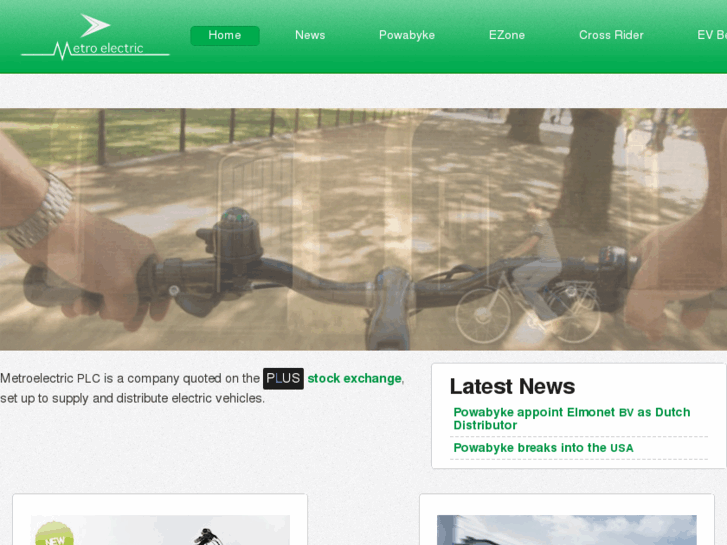The height and width of the screenshot is (545, 727).
Task: Open the News menu item
Action: tap(310, 35)
